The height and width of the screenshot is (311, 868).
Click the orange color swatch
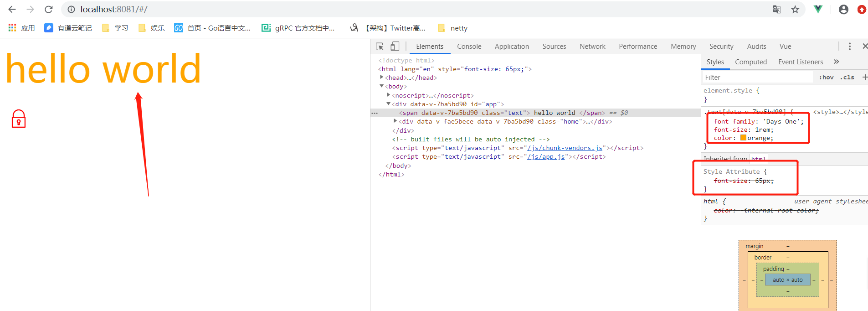tap(743, 138)
